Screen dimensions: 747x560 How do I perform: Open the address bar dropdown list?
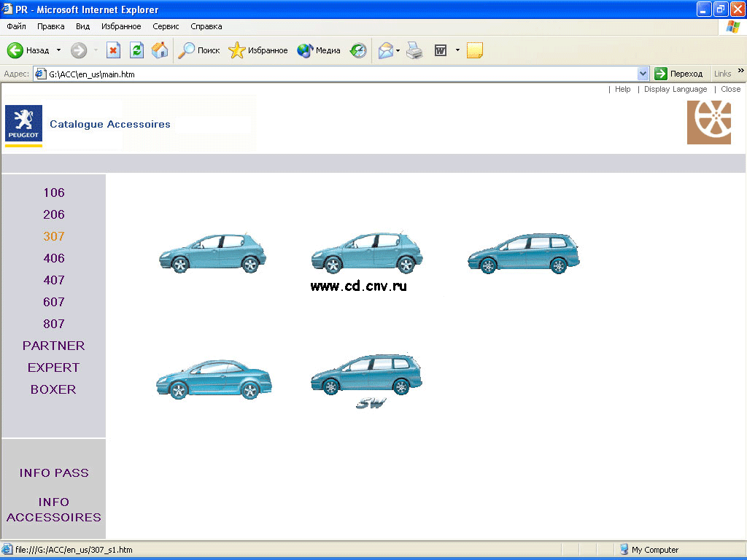pos(643,74)
